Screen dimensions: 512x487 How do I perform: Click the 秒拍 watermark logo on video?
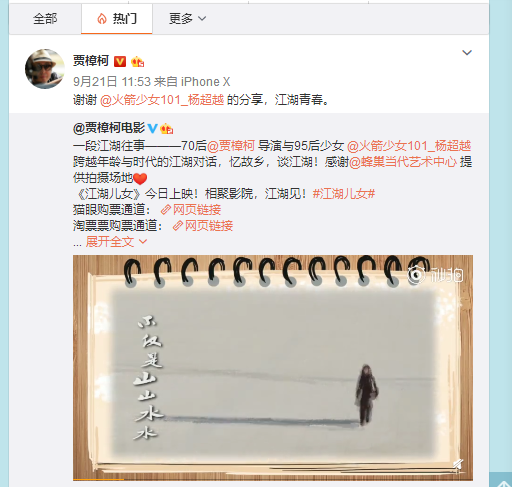435,275
